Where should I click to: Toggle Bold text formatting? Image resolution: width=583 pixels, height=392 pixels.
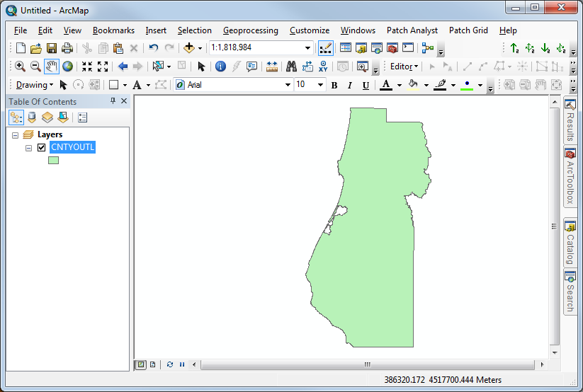coord(334,86)
